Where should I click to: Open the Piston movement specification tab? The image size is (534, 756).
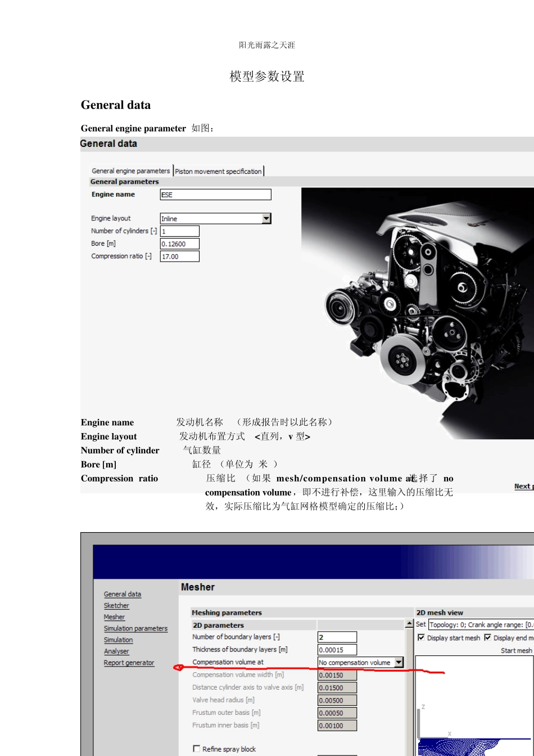218,172
